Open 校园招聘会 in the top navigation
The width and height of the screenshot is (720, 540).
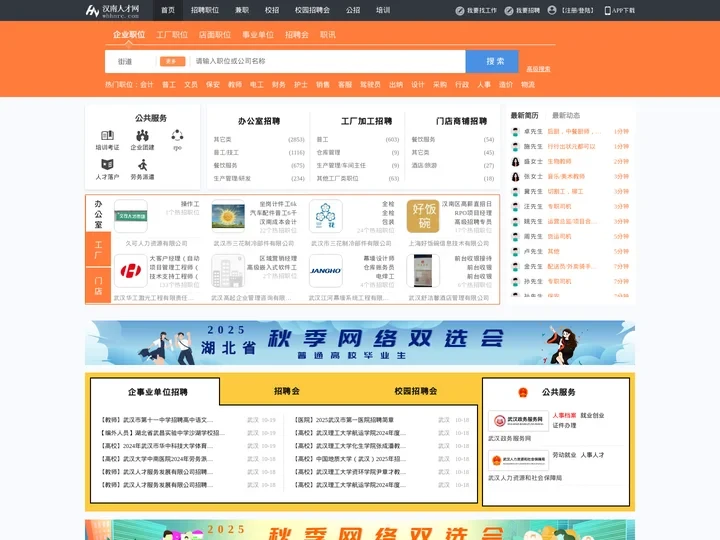pos(312,10)
